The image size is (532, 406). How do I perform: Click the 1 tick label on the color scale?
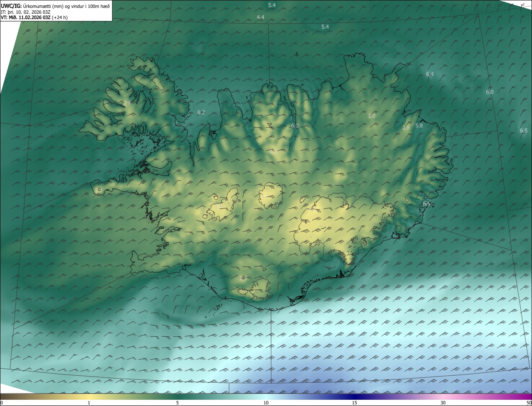(89, 403)
